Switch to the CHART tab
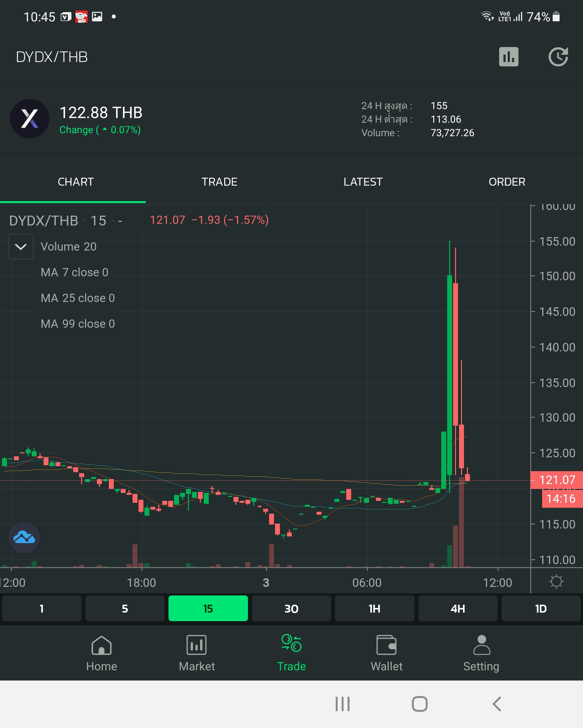 (x=76, y=182)
